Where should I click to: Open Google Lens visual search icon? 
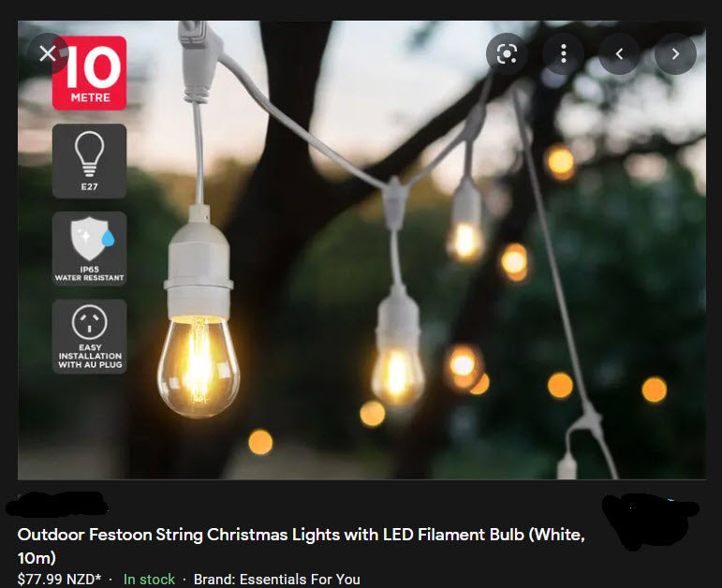(507, 54)
